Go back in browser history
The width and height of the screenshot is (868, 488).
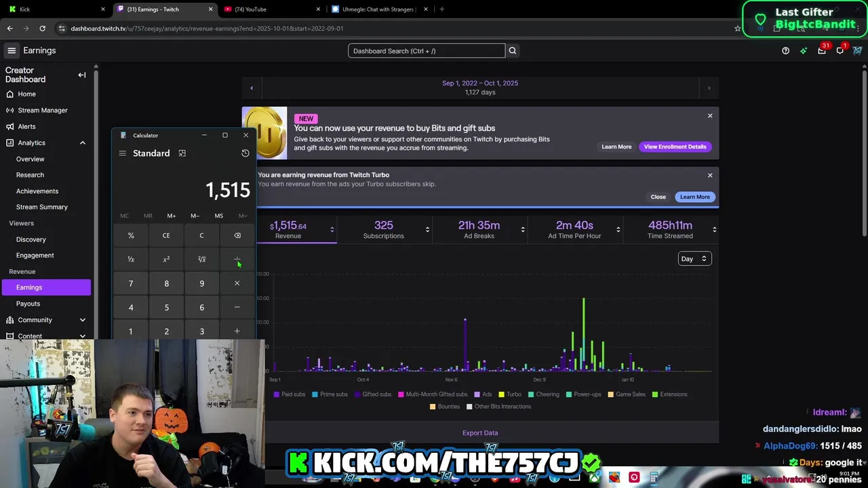[x=9, y=28]
